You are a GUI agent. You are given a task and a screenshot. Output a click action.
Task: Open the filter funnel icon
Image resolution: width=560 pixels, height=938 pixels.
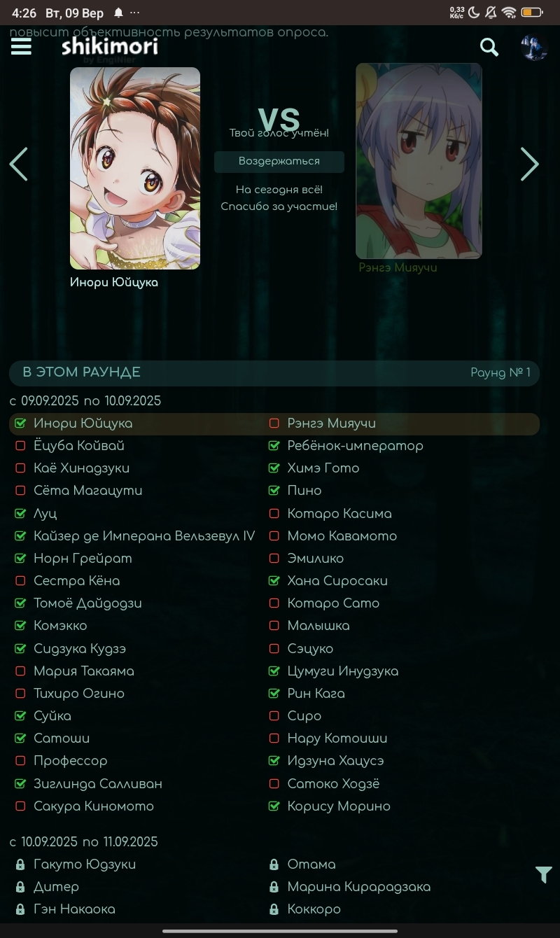[x=544, y=874]
